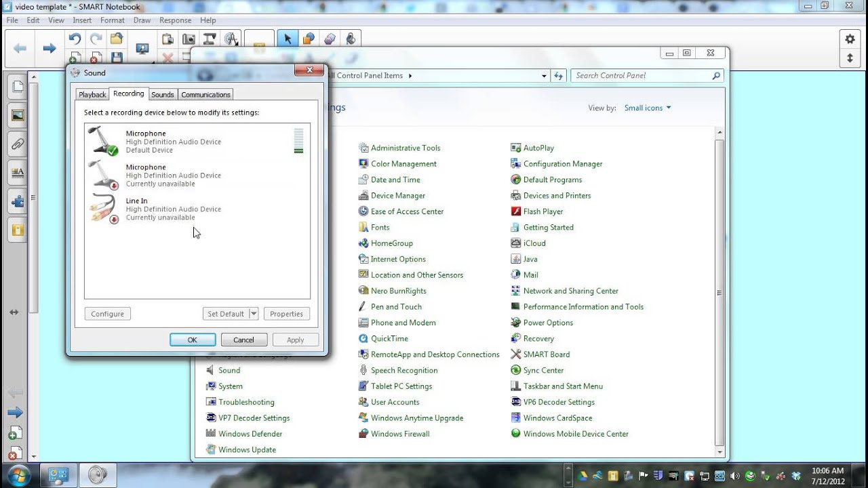
Task: Open the Properties button for recording devices
Action: pyautogui.click(x=286, y=313)
